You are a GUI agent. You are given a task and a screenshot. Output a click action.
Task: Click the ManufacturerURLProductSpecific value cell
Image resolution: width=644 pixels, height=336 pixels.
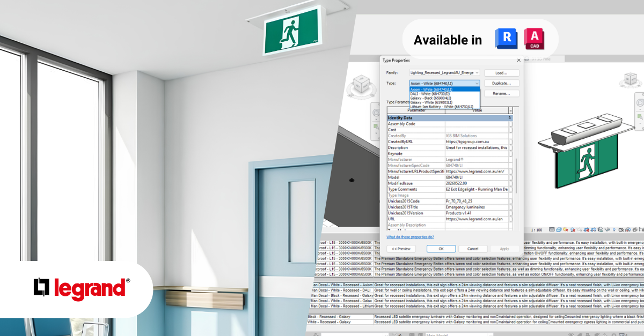coord(477,171)
